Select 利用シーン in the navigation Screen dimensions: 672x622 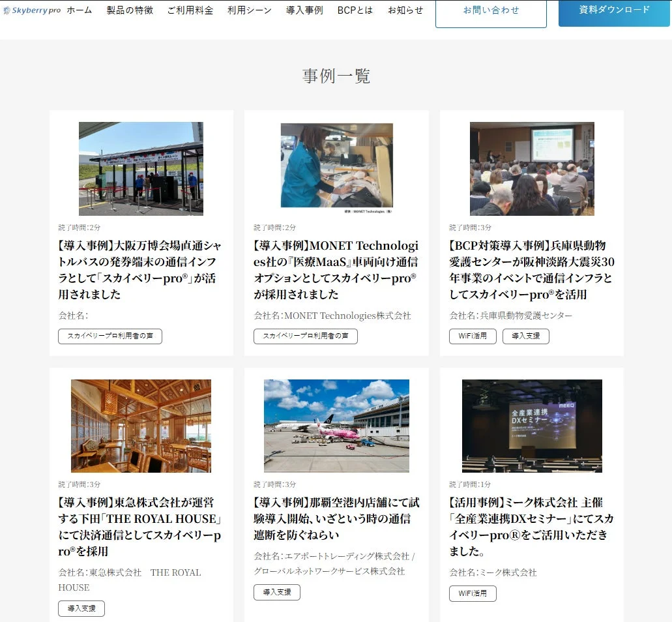click(249, 10)
